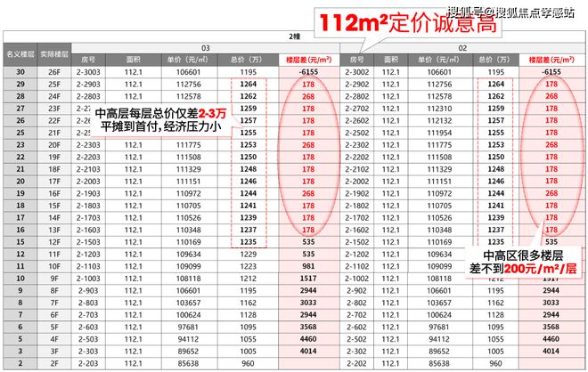Click room number 2-202
Image resolution: width=588 pixels, height=372 pixels.
tap(357, 363)
